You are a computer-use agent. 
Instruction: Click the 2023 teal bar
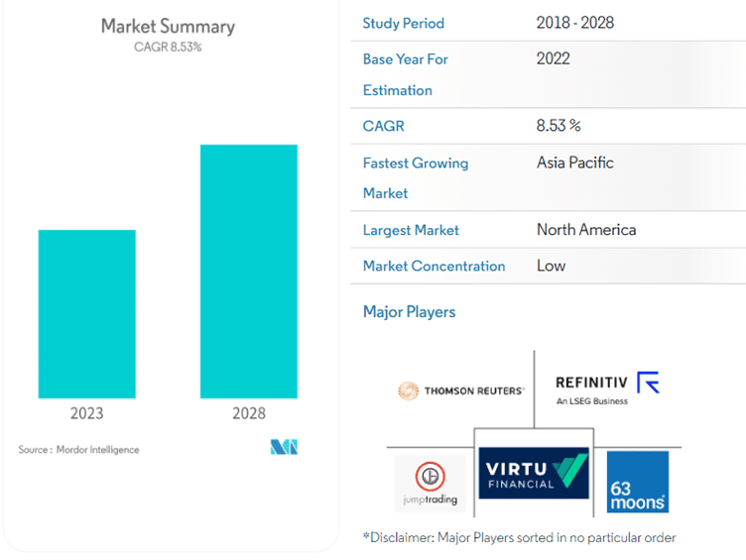tap(87, 313)
